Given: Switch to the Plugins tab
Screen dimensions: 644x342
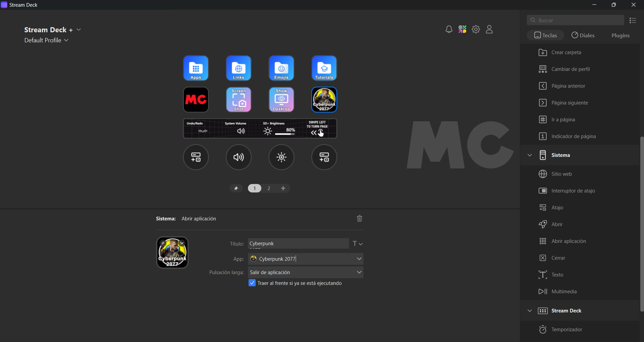Looking at the screenshot, I should [x=620, y=35].
